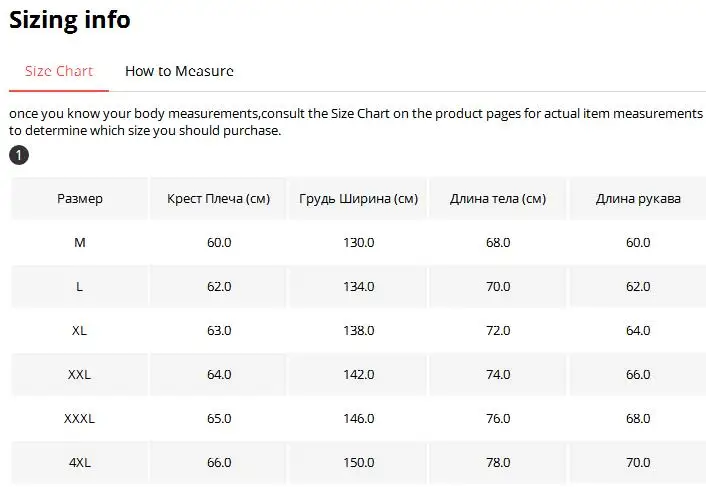Select the Длина тела (см) header

pyautogui.click(x=498, y=198)
